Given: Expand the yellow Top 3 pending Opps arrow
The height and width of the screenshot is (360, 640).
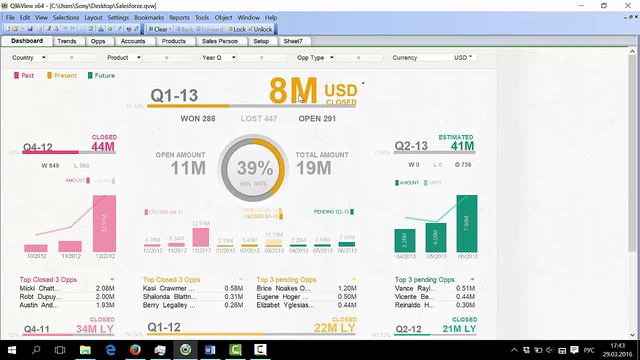Looking at the screenshot, I should (x=353, y=280).
